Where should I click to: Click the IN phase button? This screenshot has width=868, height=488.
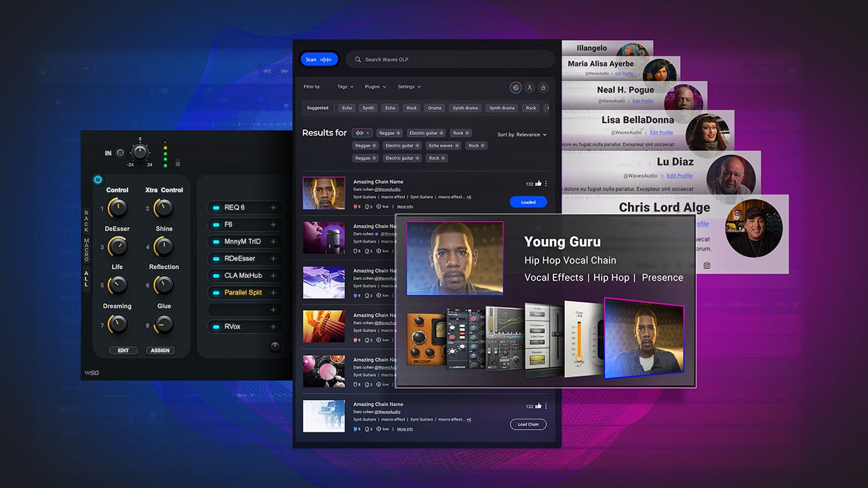120,153
